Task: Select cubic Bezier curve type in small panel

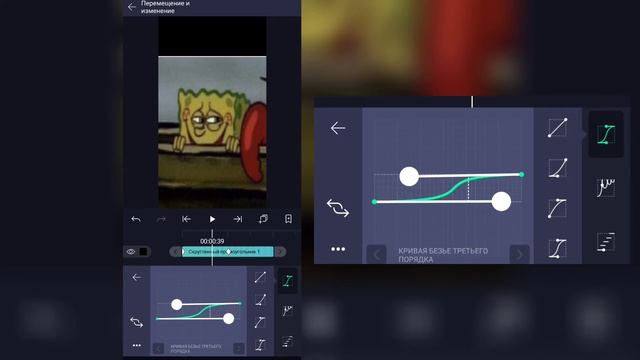Action: 287,281
